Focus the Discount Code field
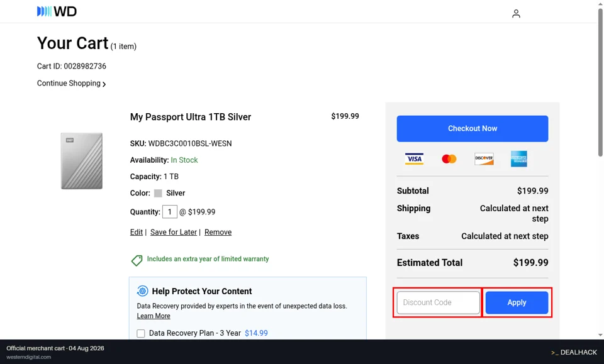Image resolution: width=604 pixels, height=364 pixels. coord(439,302)
